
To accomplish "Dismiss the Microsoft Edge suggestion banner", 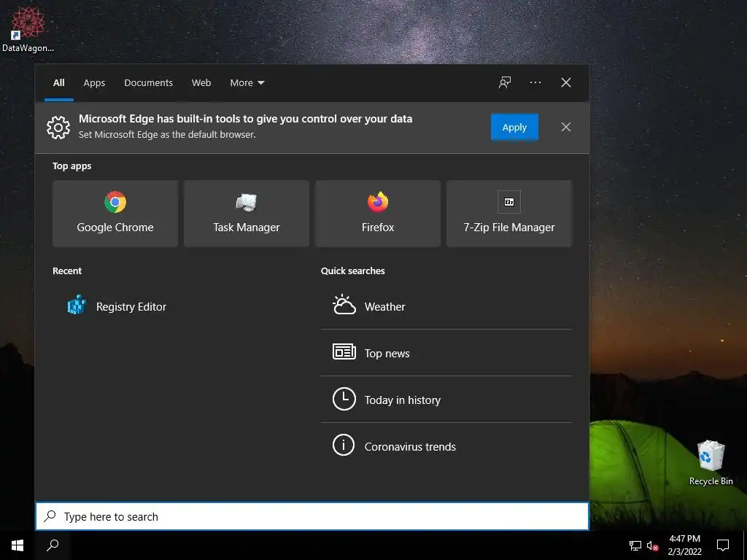I will pos(565,127).
